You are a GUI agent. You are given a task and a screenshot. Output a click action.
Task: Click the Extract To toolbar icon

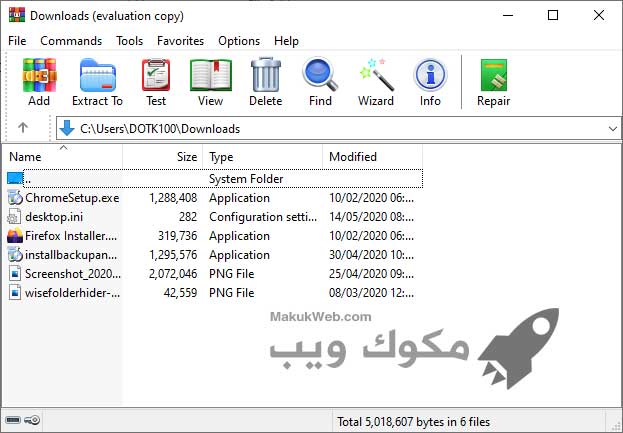tap(98, 75)
